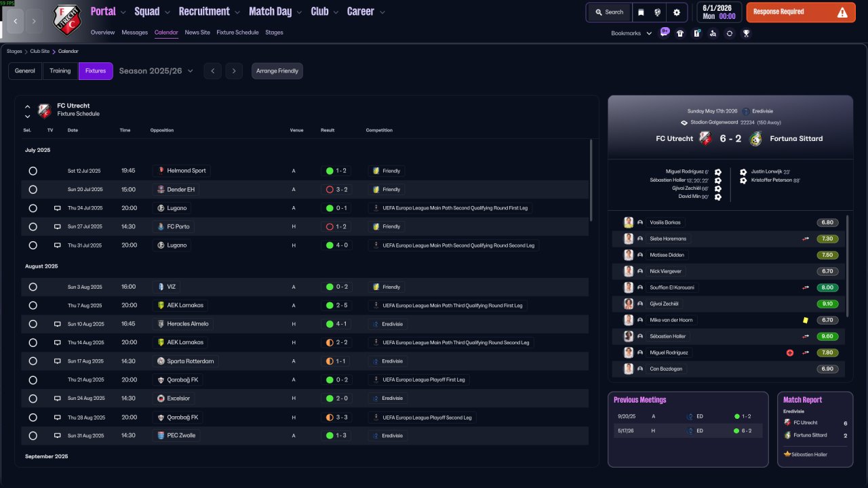Image resolution: width=868 pixels, height=488 pixels.
Task: Click FC Utrecht crest beside the 6 - 2 score
Action: (x=705, y=138)
